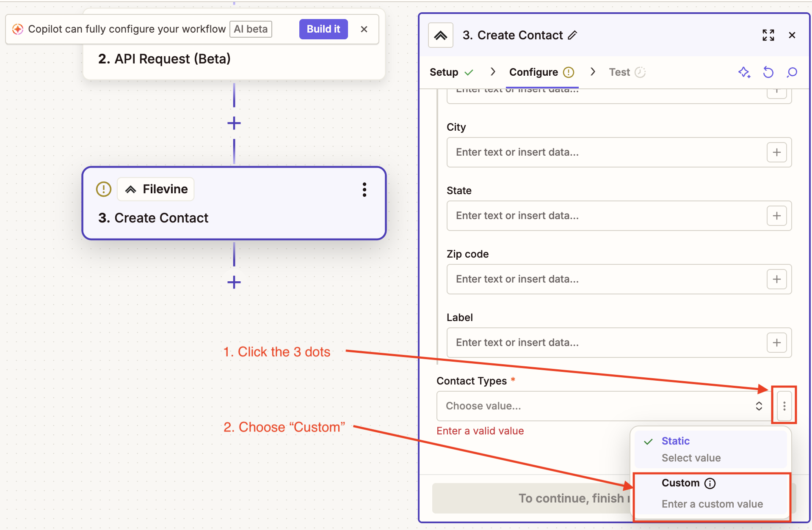
Task: Expand the Create Contact panel to fullscreen
Action: (x=768, y=35)
